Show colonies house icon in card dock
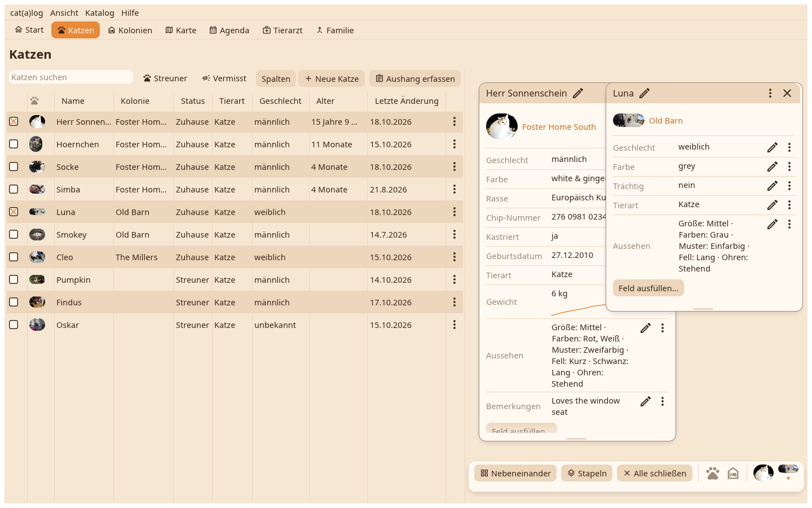812x508 pixels. click(x=733, y=473)
